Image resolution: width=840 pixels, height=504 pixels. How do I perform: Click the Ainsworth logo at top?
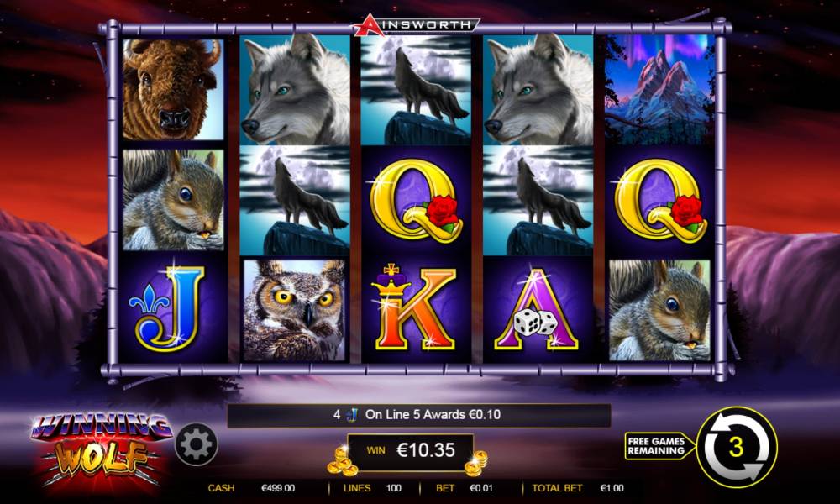pos(416,24)
